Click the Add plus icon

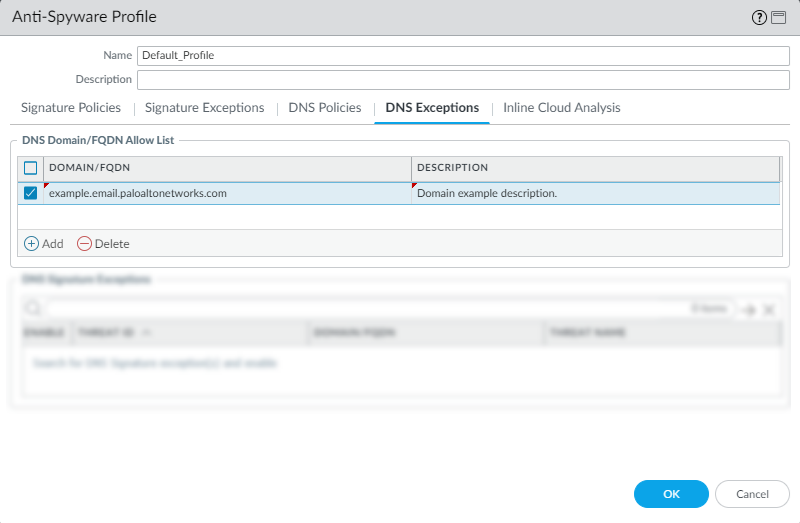tap(31, 243)
